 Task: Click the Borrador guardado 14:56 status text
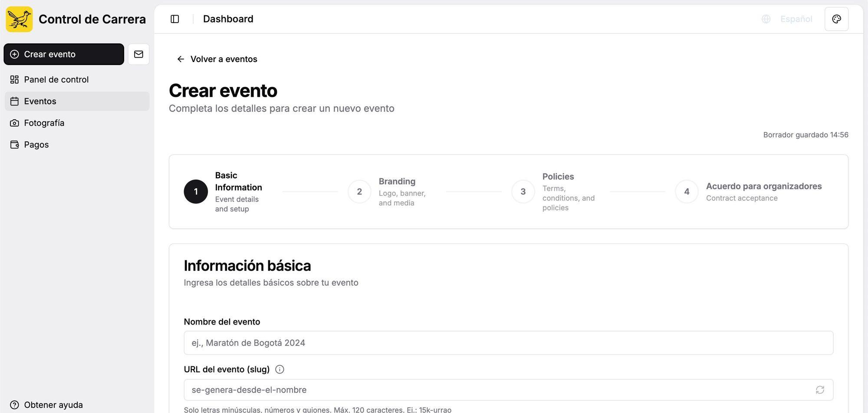(806, 135)
